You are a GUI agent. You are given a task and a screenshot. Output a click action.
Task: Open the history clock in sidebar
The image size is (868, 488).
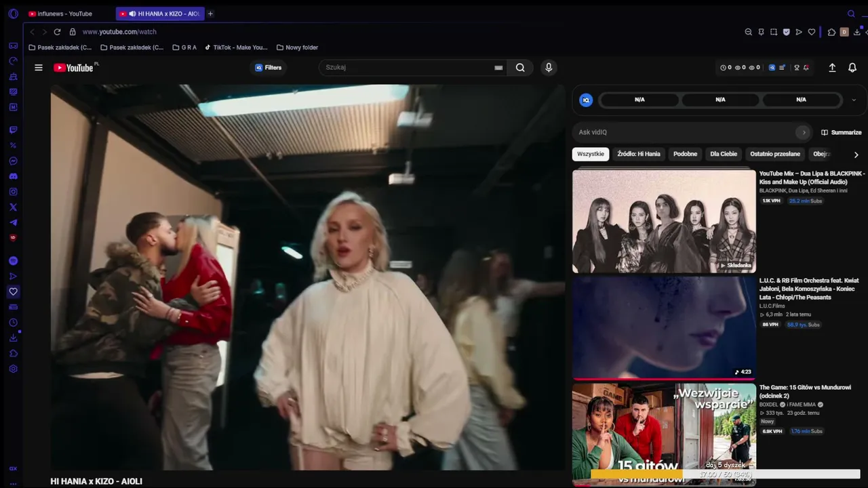coord(13,323)
